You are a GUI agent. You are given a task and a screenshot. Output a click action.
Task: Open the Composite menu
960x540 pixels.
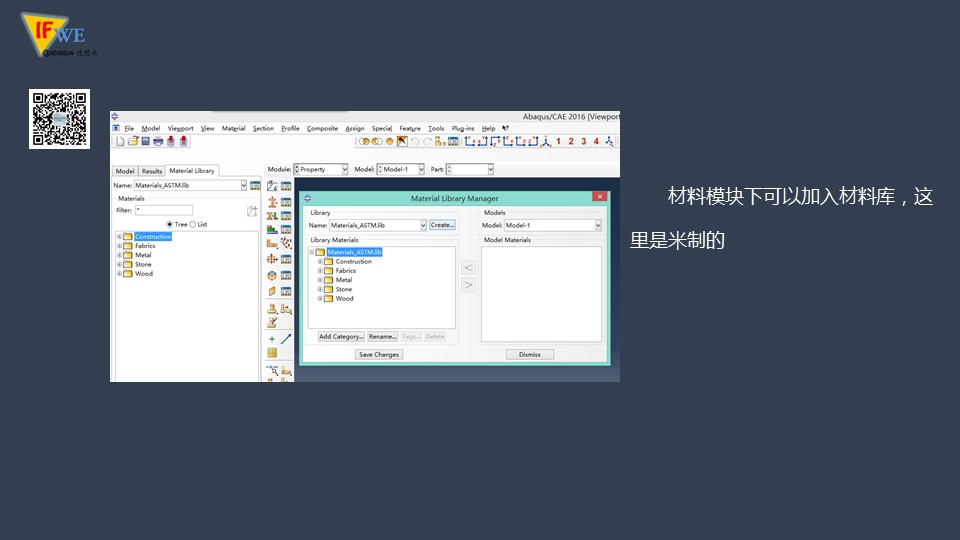click(322, 129)
